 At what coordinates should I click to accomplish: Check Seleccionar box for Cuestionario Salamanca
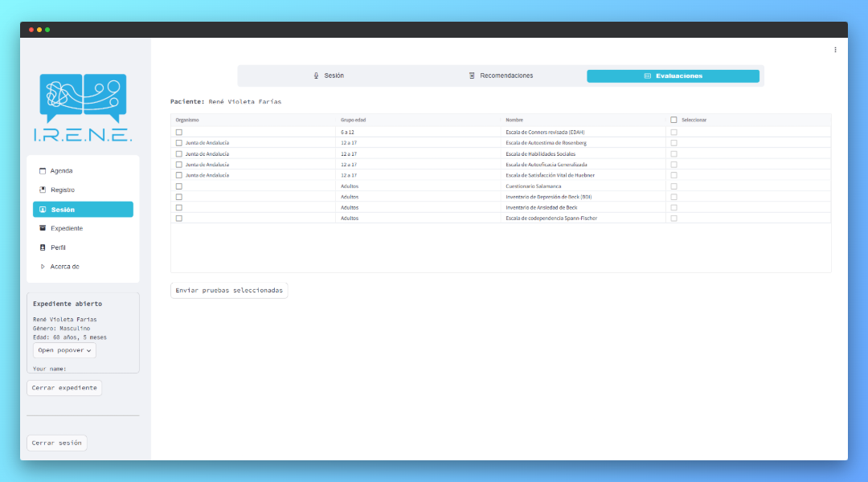pyautogui.click(x=674, y=186)
